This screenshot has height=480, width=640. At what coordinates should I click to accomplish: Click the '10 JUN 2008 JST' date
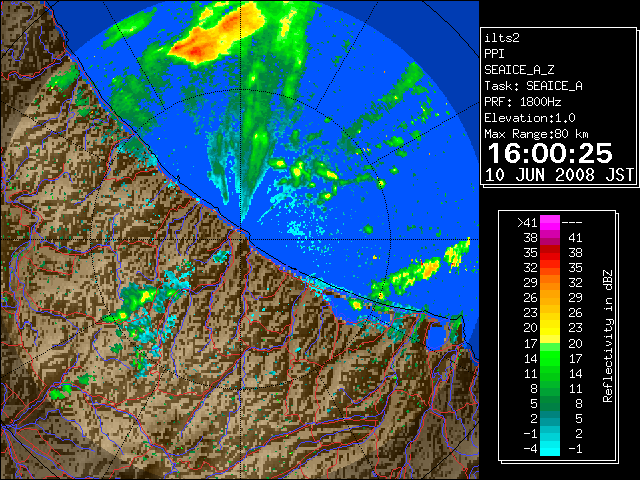click(x=559, y=175)
